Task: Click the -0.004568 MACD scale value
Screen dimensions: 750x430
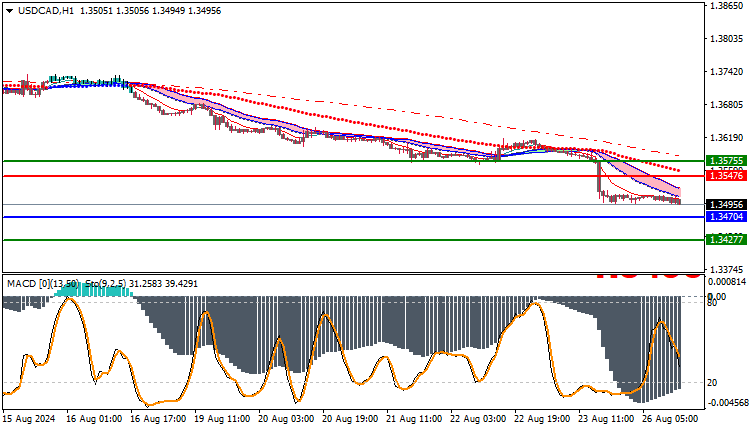Action: [x=727, y=403]
